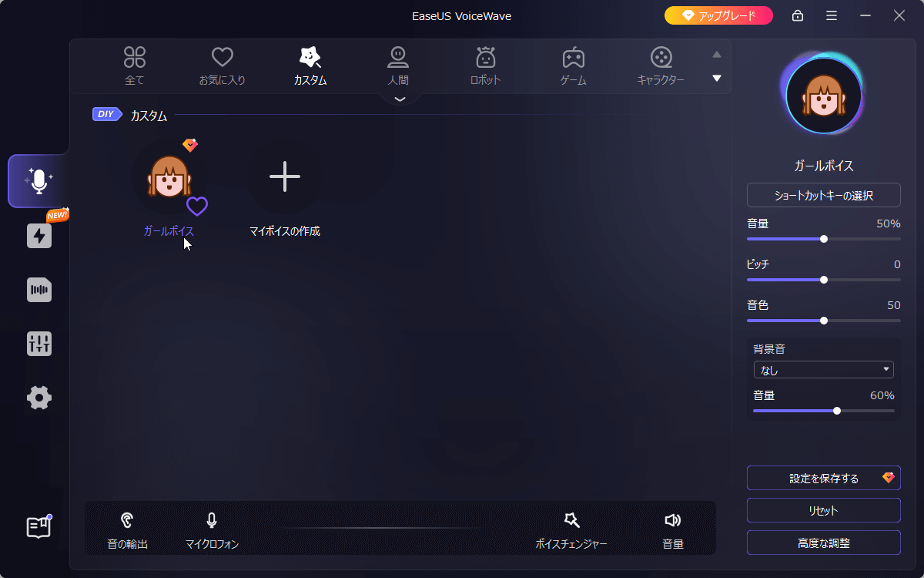
Task: Open the 背景音 dropdown set to なし
Action: [x=823, y=370]
